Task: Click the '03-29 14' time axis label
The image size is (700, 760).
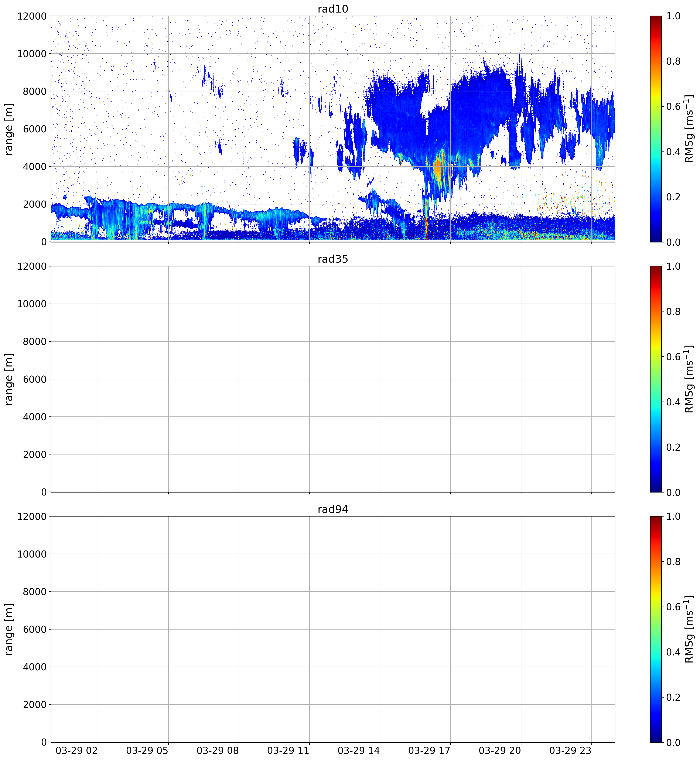Action: [358, 750]
